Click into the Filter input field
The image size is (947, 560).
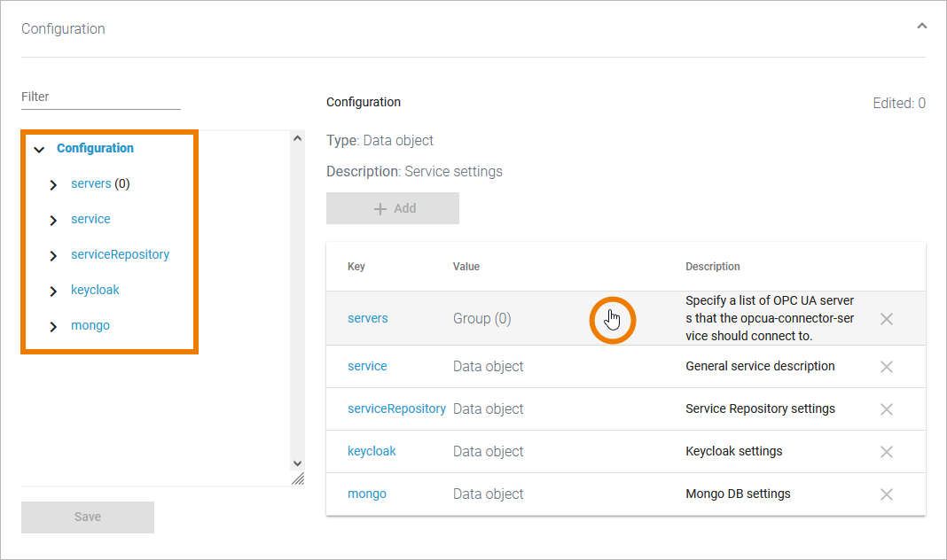[100, 97]
